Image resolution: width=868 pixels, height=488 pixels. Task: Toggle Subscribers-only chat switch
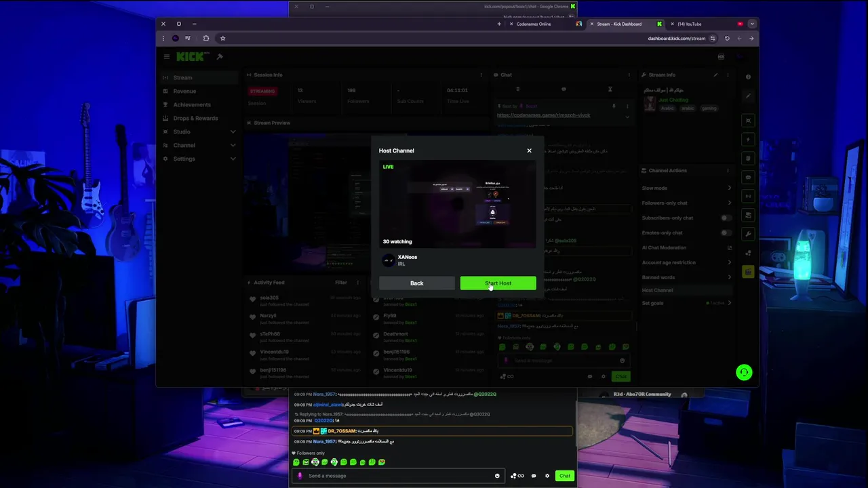pos(726,218)
